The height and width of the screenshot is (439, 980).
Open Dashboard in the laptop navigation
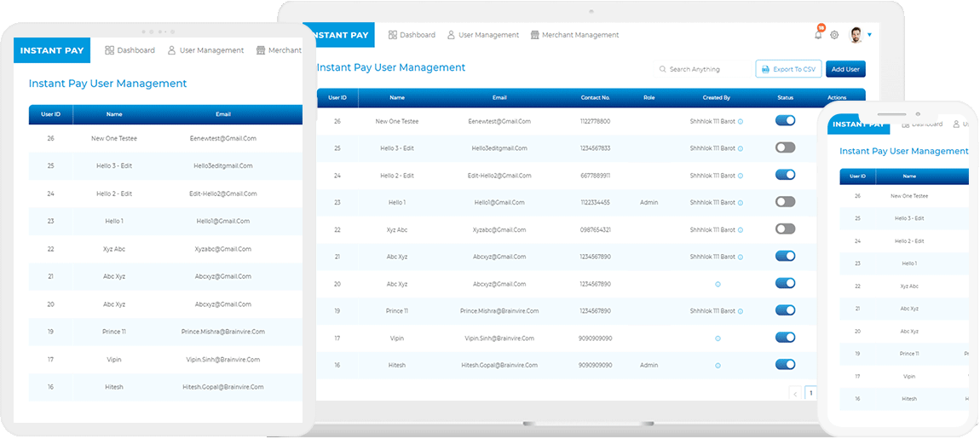(x=412, y=35)
